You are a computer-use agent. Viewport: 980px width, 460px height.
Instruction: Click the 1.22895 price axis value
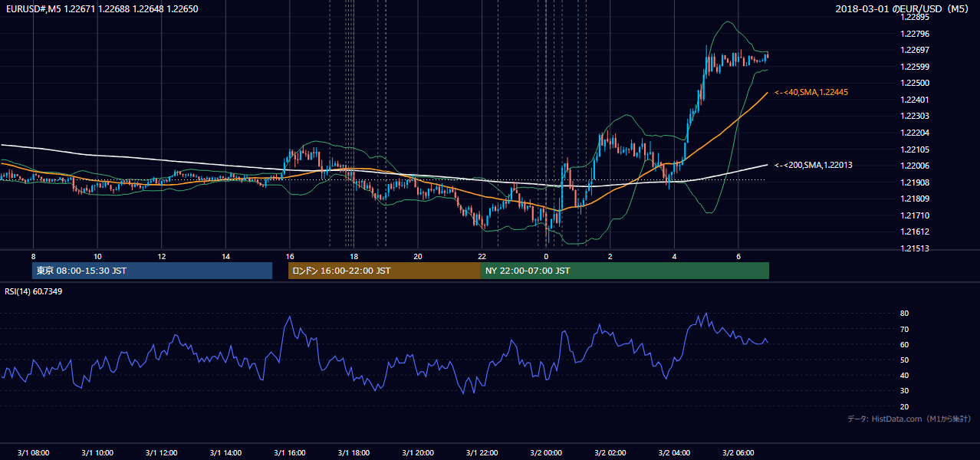[x=914, y=17]
